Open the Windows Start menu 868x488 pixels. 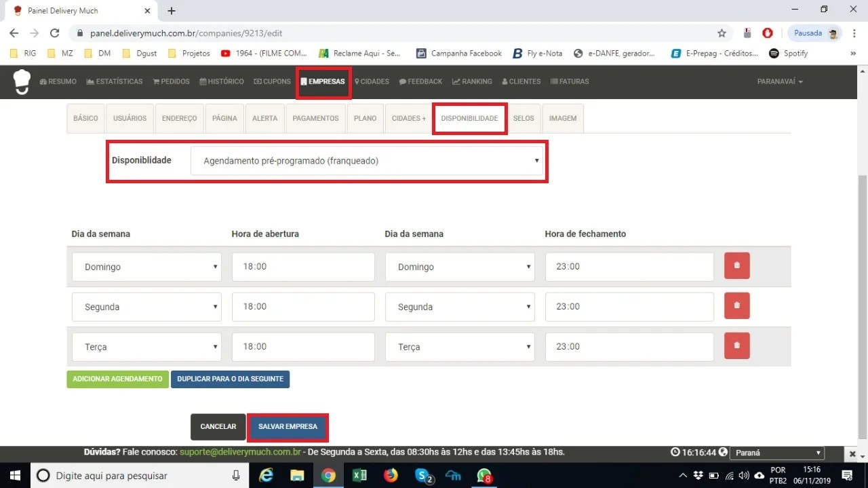pos(15,475)
